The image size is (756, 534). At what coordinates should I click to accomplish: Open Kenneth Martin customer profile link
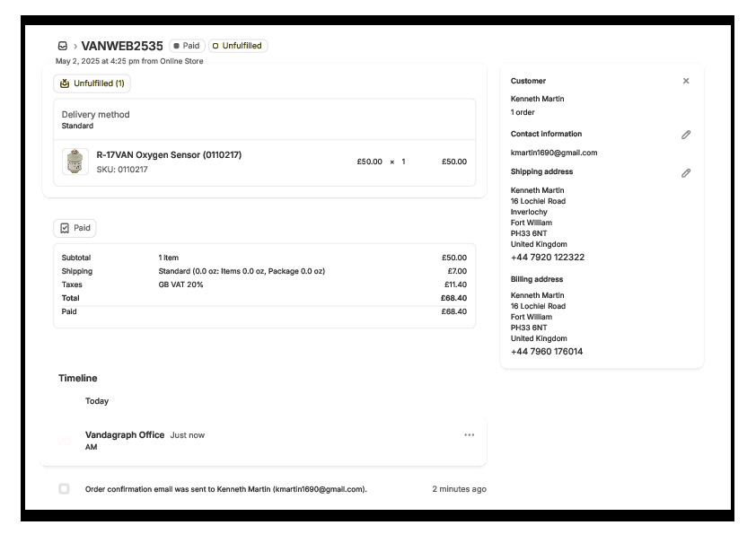coord(538,99)
